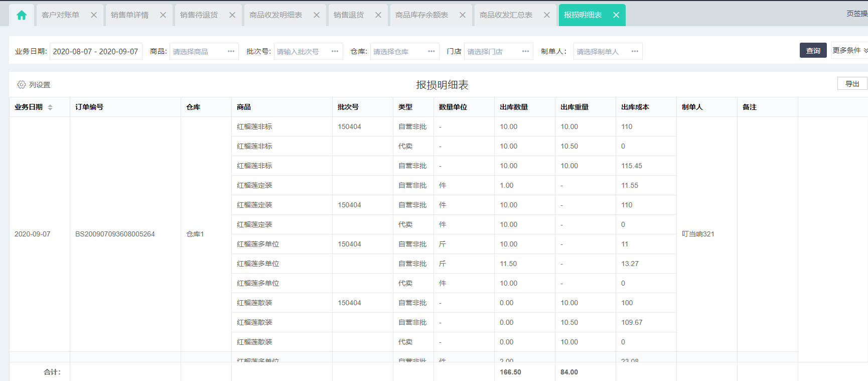Screen dimensions: 868x381
Task: Click the 导出 export button
Action: coord(852,84)
